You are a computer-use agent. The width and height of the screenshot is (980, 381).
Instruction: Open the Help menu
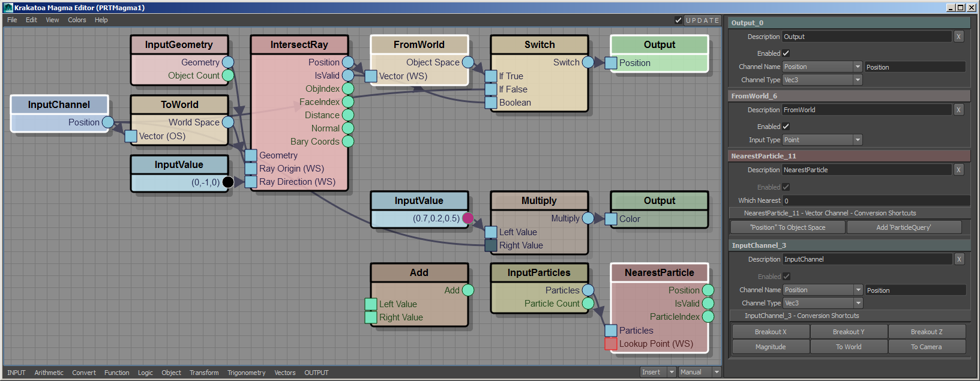coord(101,20)
